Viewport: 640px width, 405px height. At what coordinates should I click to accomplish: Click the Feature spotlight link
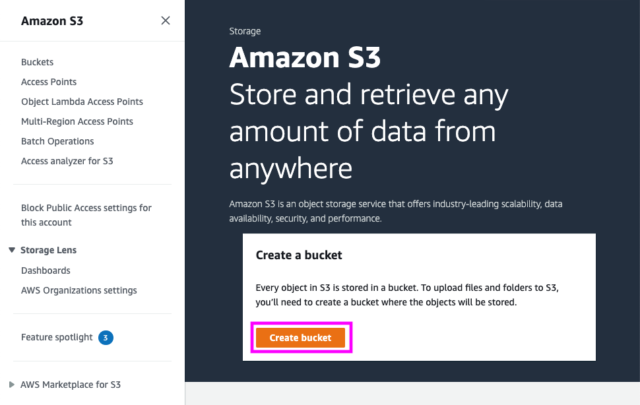coord(57,337)
